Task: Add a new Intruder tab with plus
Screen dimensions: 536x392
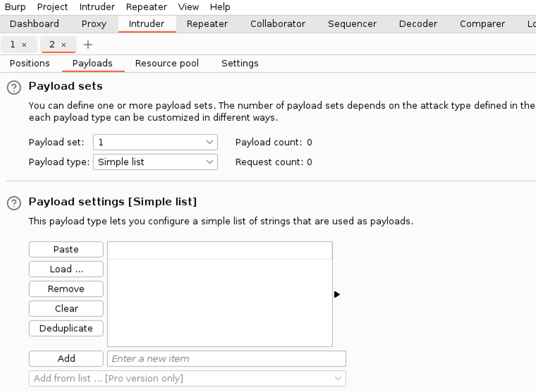Action: point(88,45)
